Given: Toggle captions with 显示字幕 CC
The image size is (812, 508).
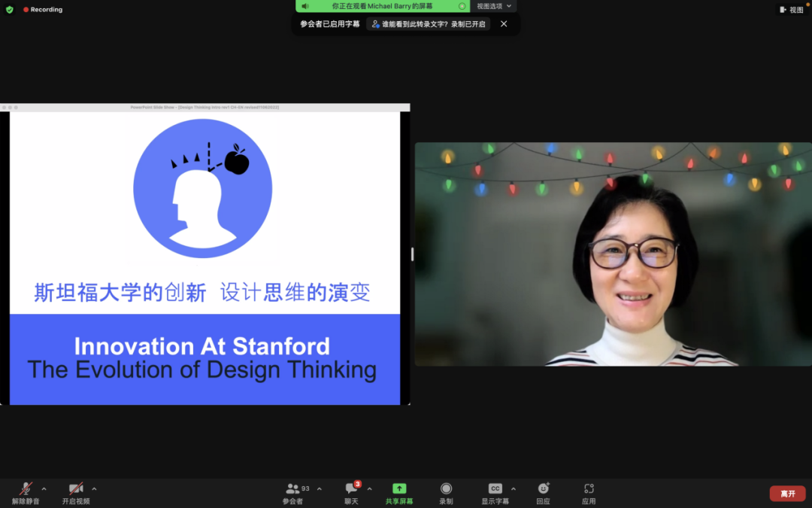Looking at the screenshot, I should 495,494.
